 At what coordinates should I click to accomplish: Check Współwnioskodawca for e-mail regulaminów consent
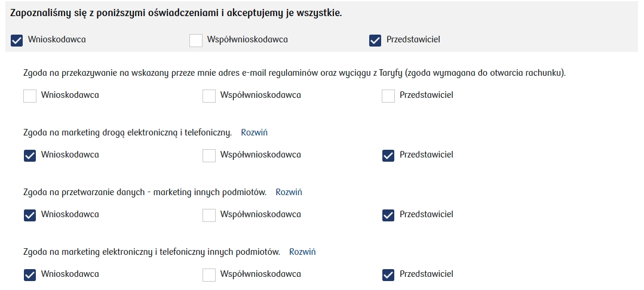pos(209,95)
